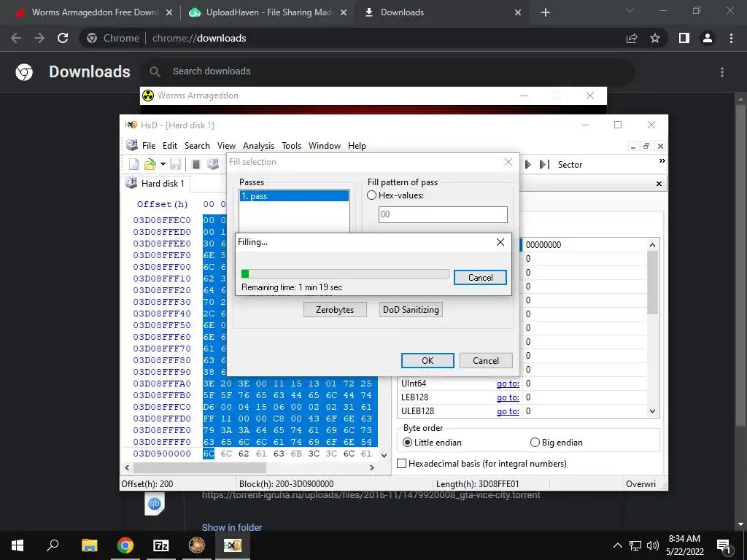Click the Chrome share icon in address bar
747x560 pixels.
[632, 38]
